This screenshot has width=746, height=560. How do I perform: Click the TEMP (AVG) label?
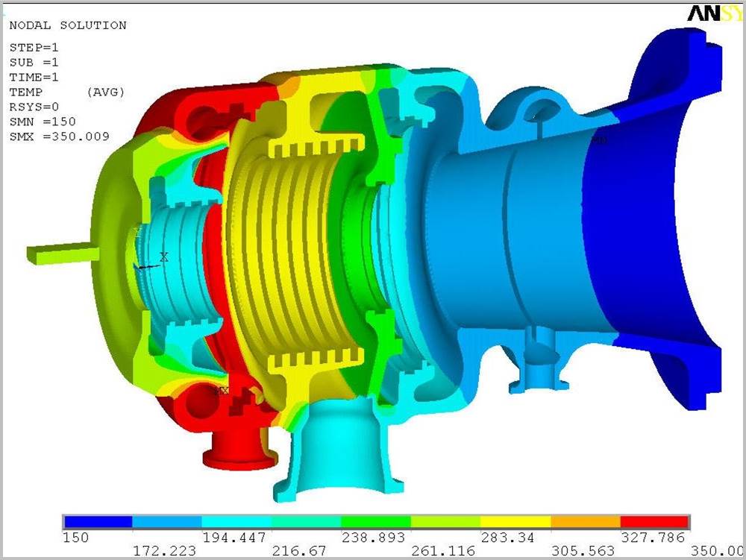point(66,92)
